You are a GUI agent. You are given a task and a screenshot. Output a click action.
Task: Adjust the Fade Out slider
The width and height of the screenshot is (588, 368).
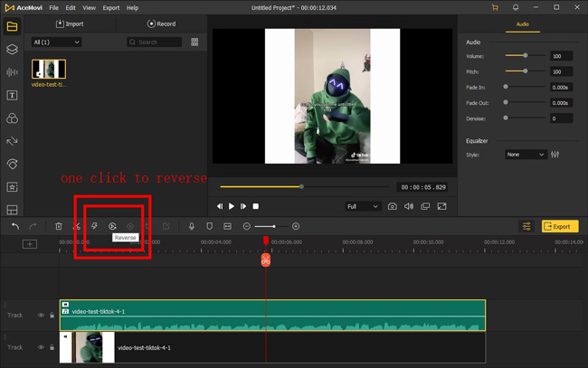[526, 102]
